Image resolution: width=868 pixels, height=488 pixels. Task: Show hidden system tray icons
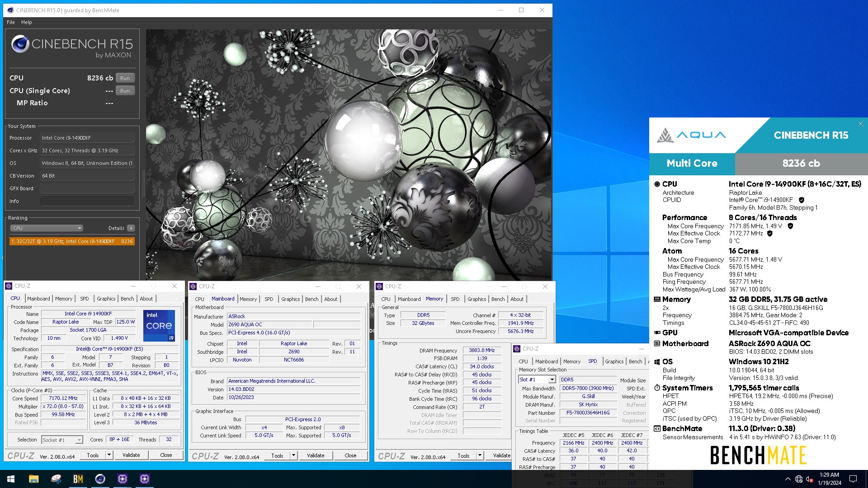[x=788, y=479]
